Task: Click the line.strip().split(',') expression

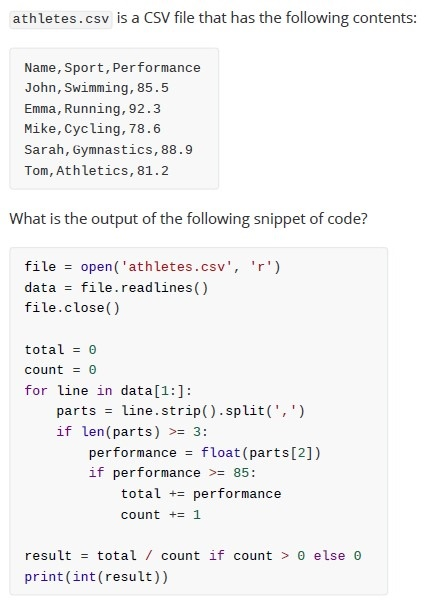Action: (213, 411)
